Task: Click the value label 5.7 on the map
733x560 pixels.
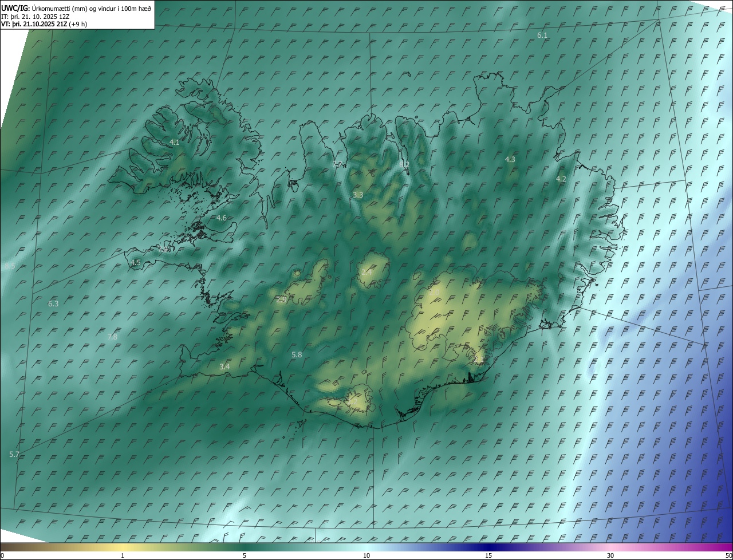Action: pos(14,455)
